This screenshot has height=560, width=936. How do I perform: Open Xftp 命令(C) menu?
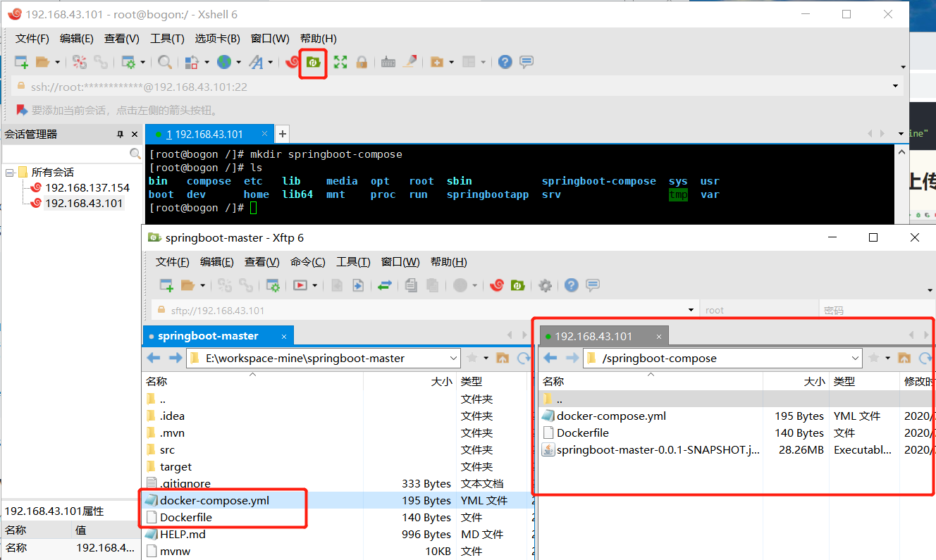[308, 262]
